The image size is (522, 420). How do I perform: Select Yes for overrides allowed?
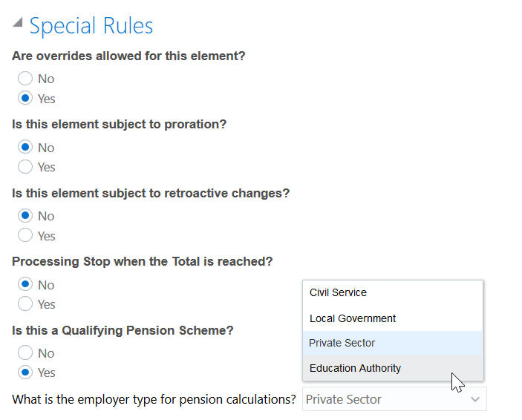(25, 99)
